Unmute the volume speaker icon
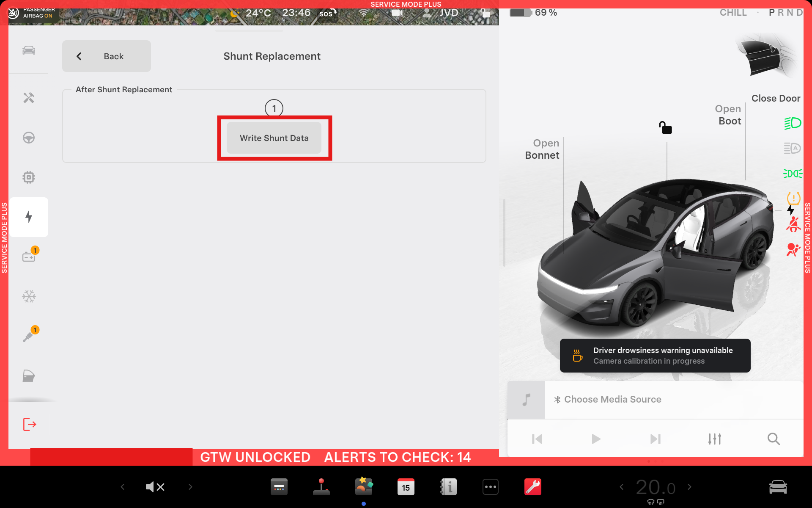The image size is (812, 508). click(155, 487)
